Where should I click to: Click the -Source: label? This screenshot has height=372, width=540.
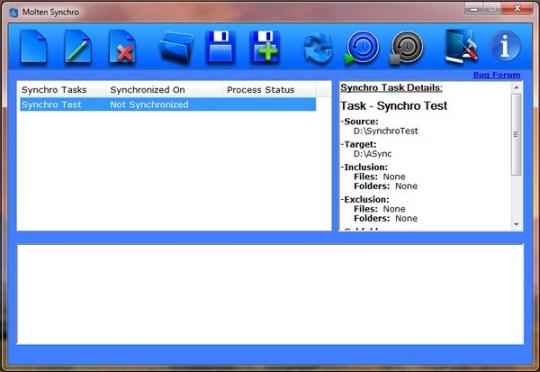coord(359,122)
